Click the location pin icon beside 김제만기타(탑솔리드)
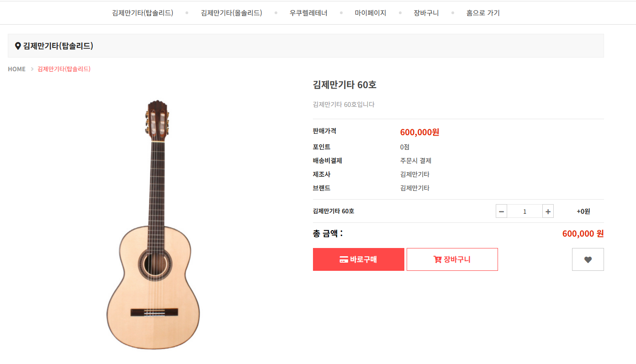Image resolution: width=636 pixels, height=364 pixels. click(18, 46)
